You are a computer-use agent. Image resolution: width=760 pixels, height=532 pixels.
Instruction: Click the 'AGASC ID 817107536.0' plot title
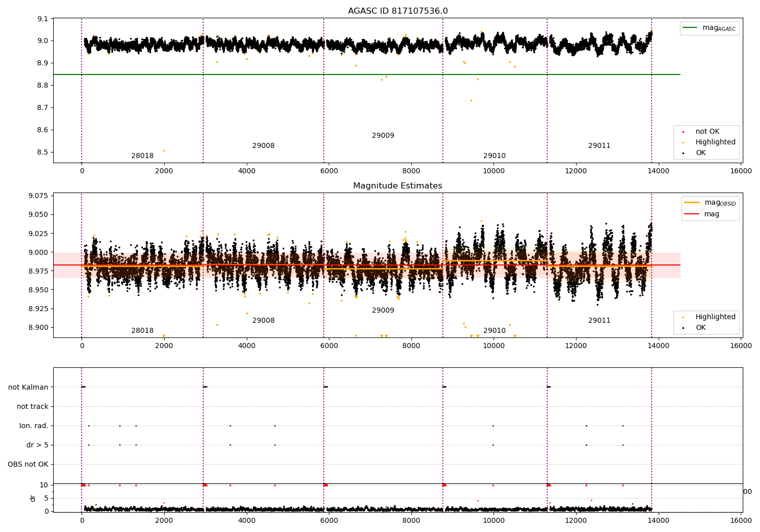(x=398, y=11)
